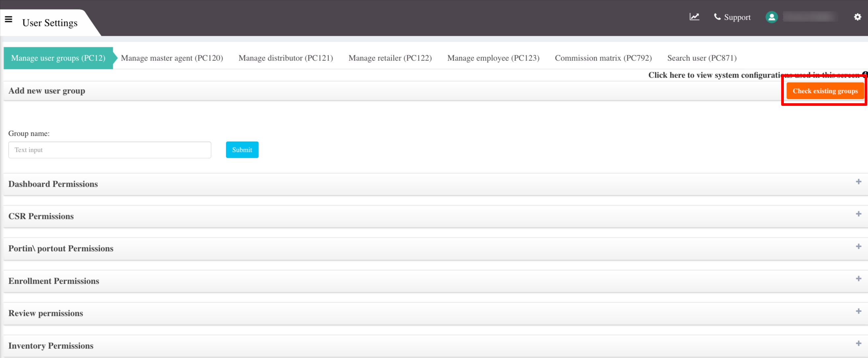
Task: Go to Manage retailer (PC122) tab
Action: pos(390,58)
